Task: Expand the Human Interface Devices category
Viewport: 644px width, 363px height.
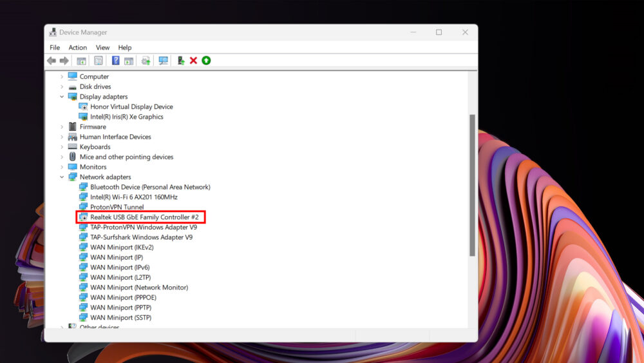Action: pyautogui.click(x=62, y=137)
